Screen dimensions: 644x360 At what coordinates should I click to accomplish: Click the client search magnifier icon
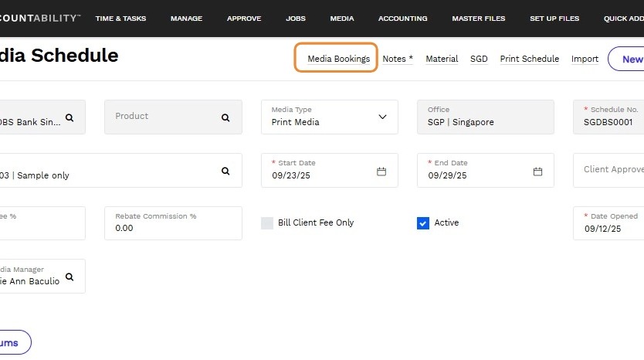[x=69, y=118]
